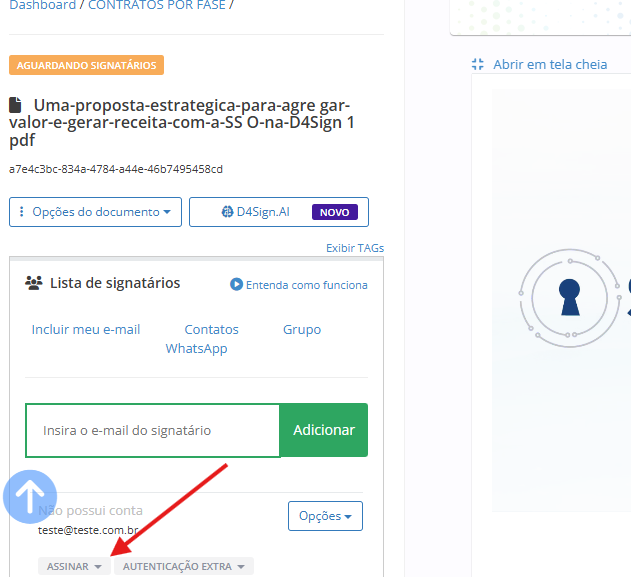Screen dimensions: 631x577
Task: Click the green Adicionar button
Action: pos(324,430)
